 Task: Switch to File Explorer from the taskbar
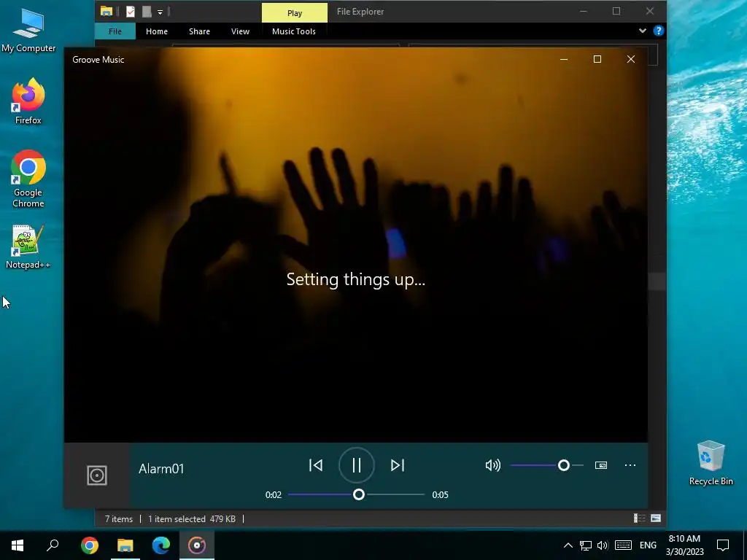point(125,545)
